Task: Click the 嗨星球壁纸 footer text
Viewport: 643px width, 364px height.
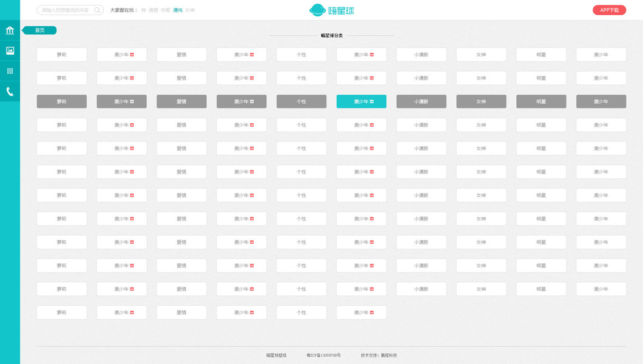Action: (x=277, y=356)
